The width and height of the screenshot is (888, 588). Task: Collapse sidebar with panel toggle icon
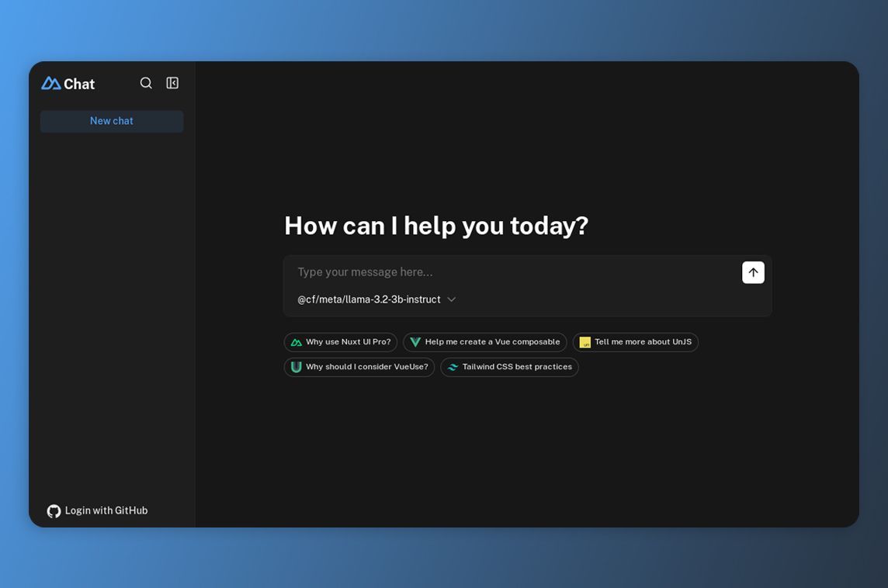[x=172, y=83]
